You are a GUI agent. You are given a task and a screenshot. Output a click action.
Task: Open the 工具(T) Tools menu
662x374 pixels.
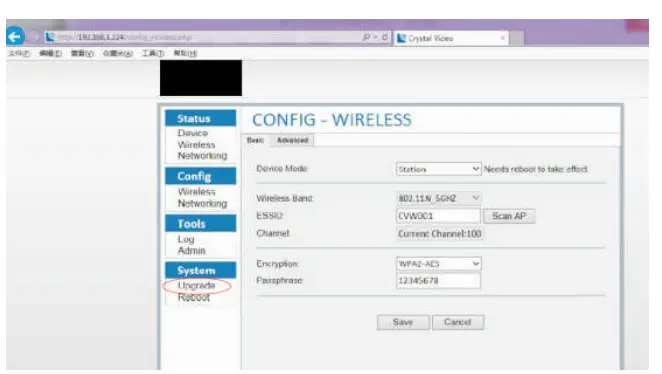pos(153,54)
